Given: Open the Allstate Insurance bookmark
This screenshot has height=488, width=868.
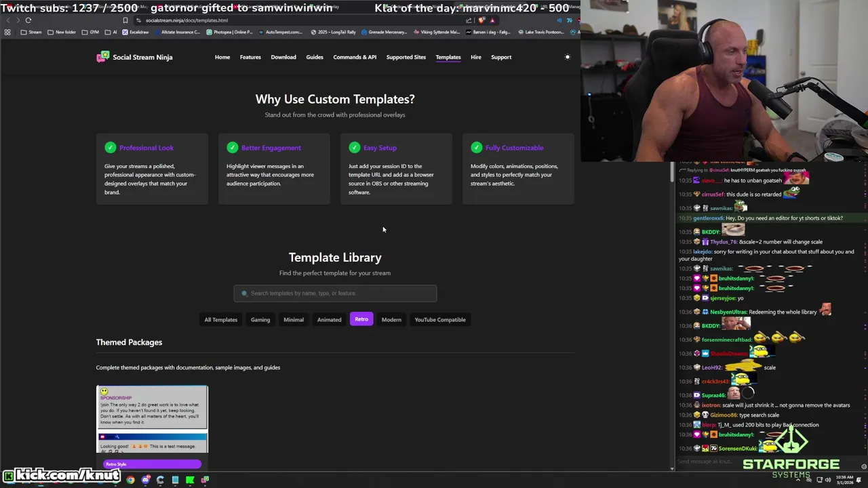Looking at the screenshot, I should [x=177, y=32].
